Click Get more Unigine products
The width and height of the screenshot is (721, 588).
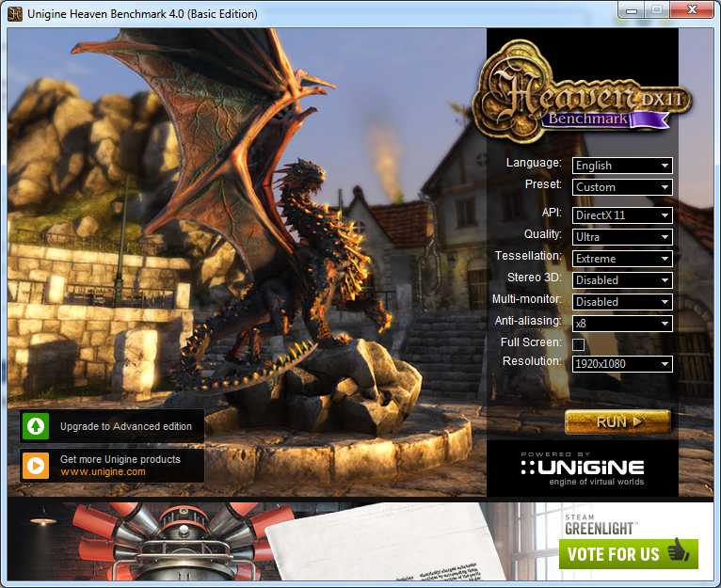click(120, 459)
